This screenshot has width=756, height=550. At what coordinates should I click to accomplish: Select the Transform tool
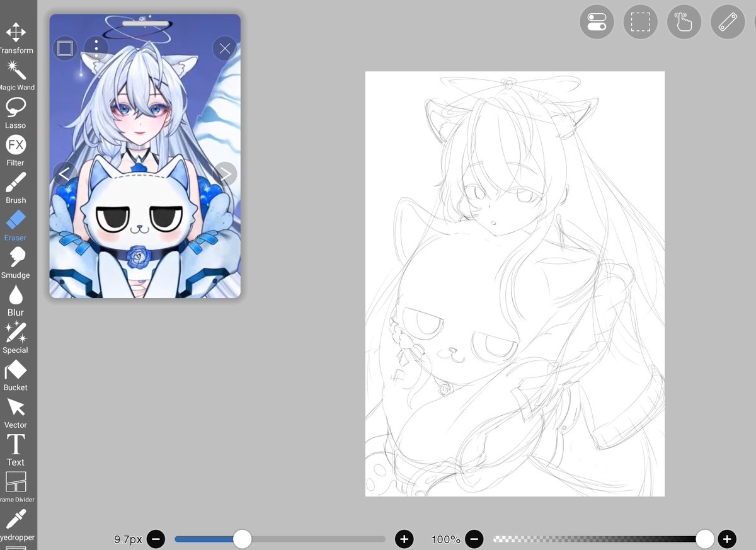(x=16, y=38)
